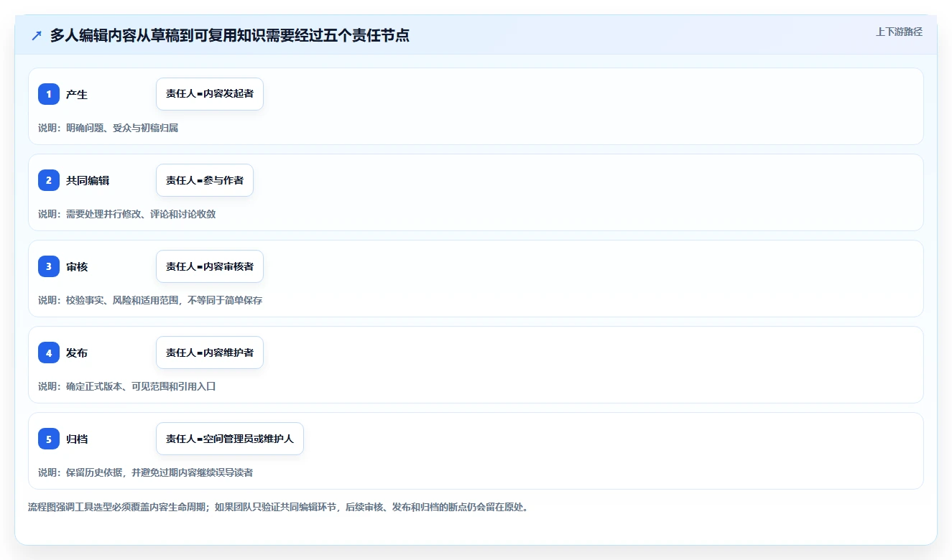Click the 责任人=内容维护者 chip

[x=210, y=353]
